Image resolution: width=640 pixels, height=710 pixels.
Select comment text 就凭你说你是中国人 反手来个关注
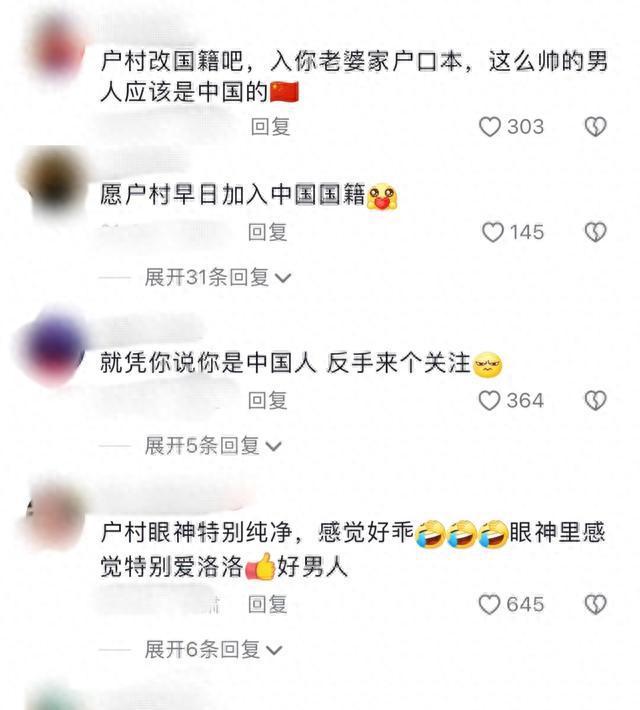coord(285,363)
